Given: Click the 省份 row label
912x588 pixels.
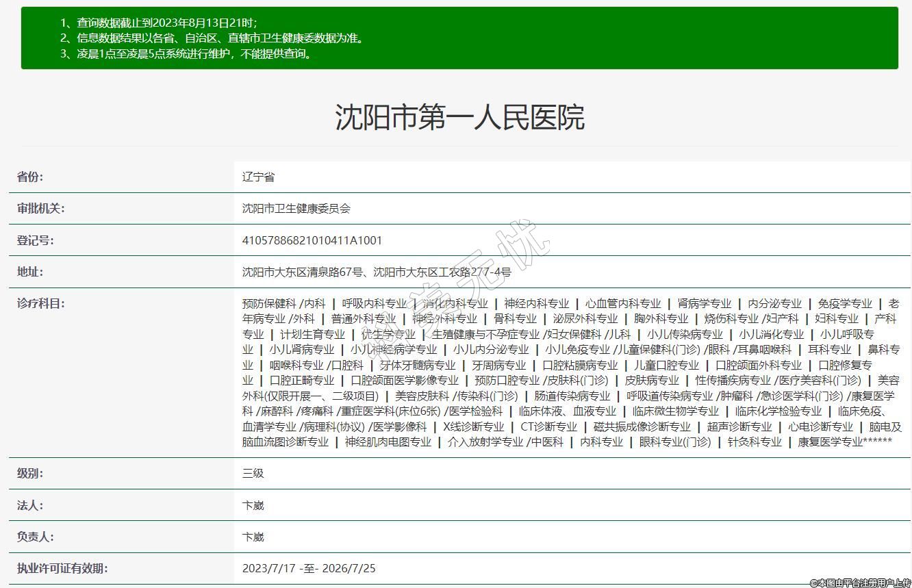Looking at the screenshot, I should tap(30, 177).
